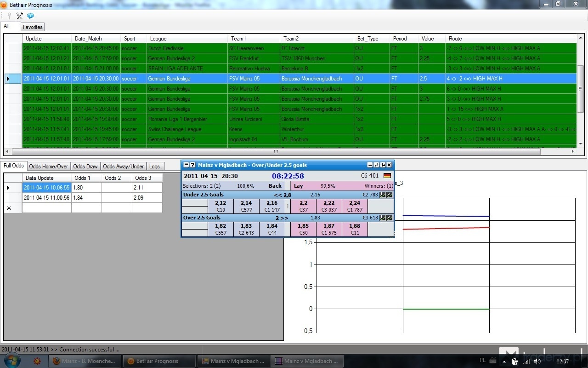Click scrollbar down arrow of matches grid

coord(581,144)
